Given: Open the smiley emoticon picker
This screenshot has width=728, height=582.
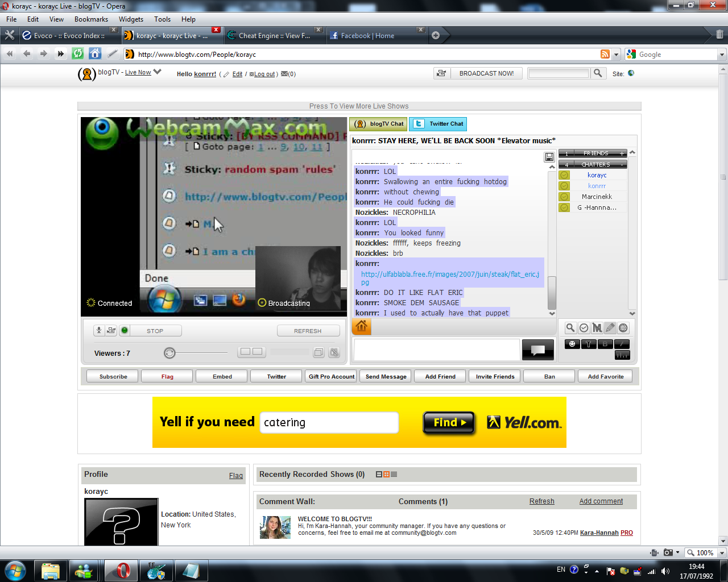Looking at the screenshot, I should click(x=572, y=344).
